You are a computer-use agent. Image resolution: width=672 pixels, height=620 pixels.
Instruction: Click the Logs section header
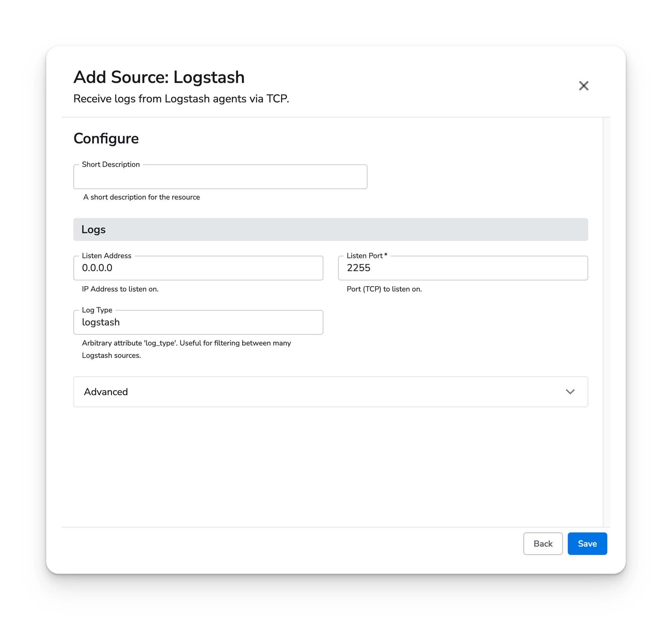93,229
